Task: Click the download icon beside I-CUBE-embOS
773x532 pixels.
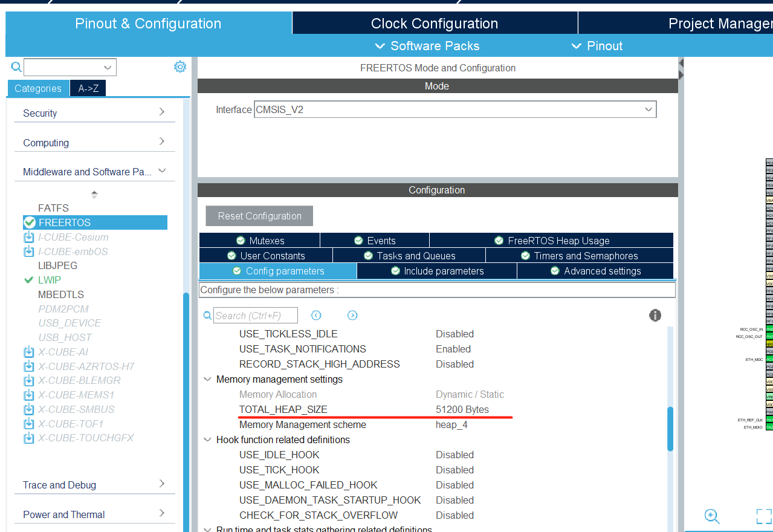Action: (x=29, y=251)
